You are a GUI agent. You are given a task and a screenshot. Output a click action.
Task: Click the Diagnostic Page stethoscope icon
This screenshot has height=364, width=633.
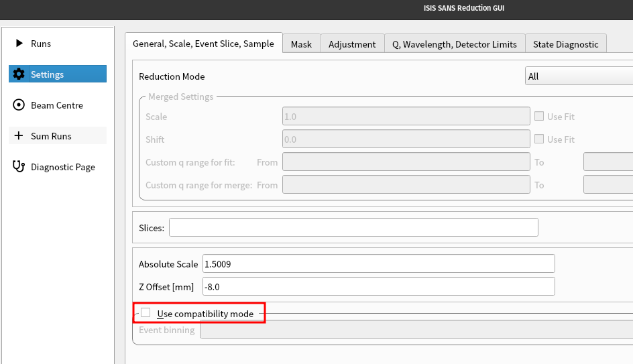pyautogui.click(x=19, y=167)
